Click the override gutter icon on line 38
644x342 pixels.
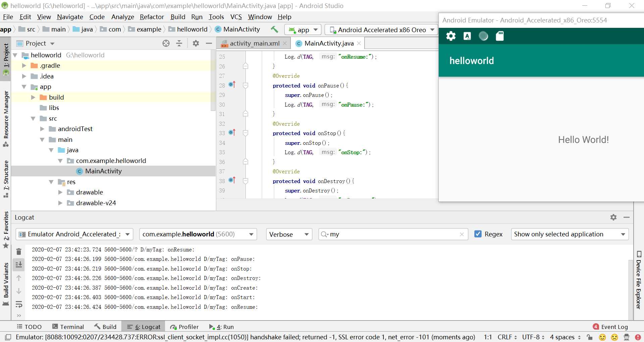(x=232, y=180)
